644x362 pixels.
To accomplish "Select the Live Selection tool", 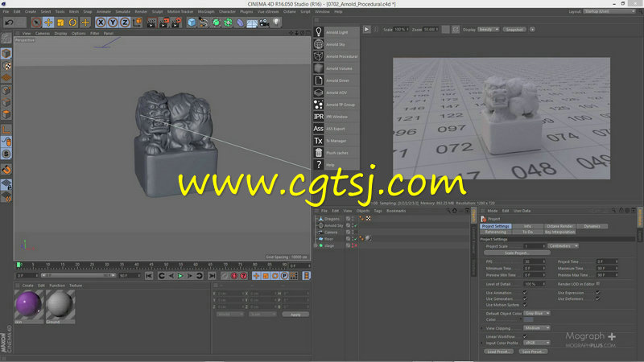I will pos(36,23).
